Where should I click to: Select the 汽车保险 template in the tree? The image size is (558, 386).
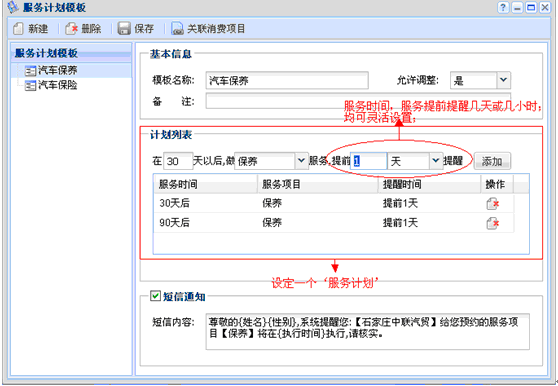click(x=51, y=85)
